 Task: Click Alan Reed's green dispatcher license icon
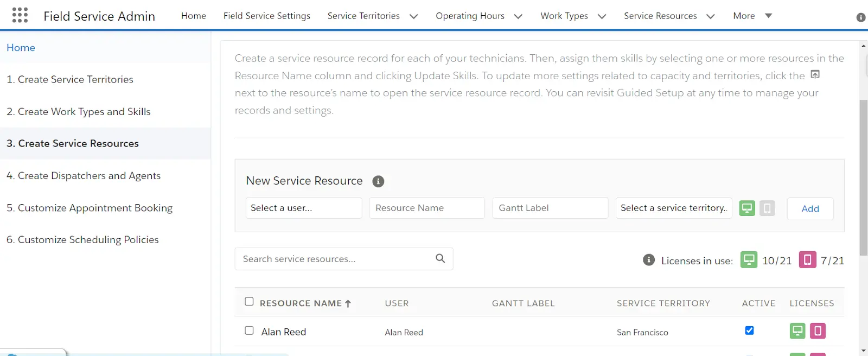tap(797, 331)
